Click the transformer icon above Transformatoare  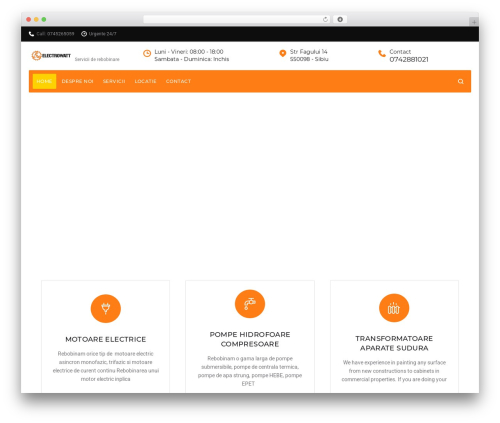[x=394, y=308]
